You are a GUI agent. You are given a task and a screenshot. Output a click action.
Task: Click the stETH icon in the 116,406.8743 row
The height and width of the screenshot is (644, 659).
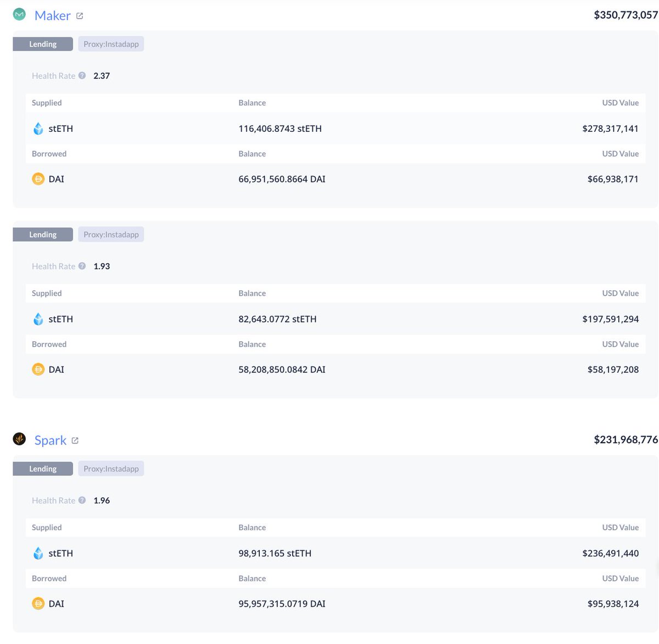pos(38,129)
